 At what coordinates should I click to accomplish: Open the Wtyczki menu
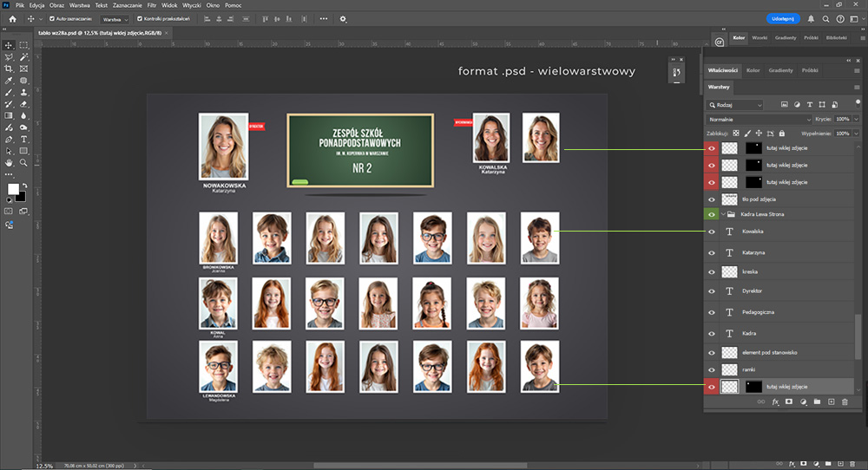192,5
